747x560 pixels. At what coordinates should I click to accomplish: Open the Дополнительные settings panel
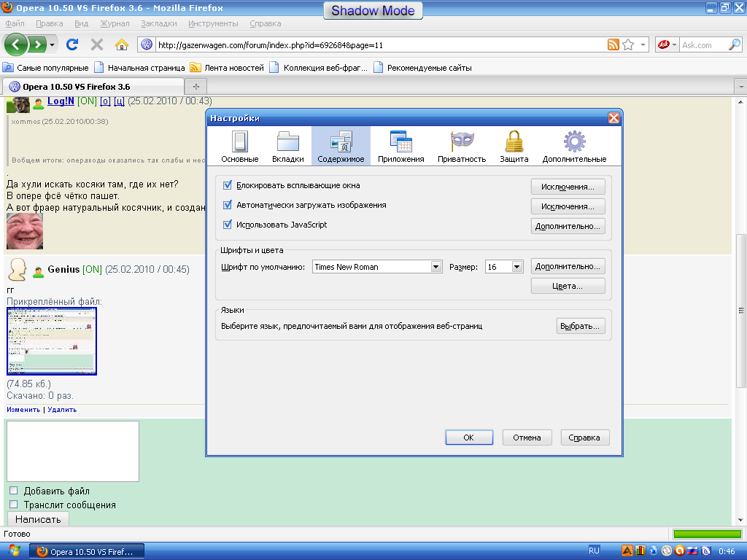pos(574,146)
